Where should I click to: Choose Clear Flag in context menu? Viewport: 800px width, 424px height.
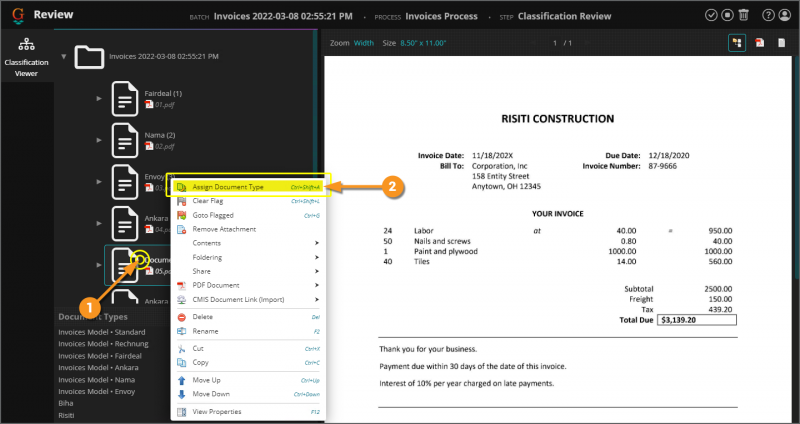[249, 201]
